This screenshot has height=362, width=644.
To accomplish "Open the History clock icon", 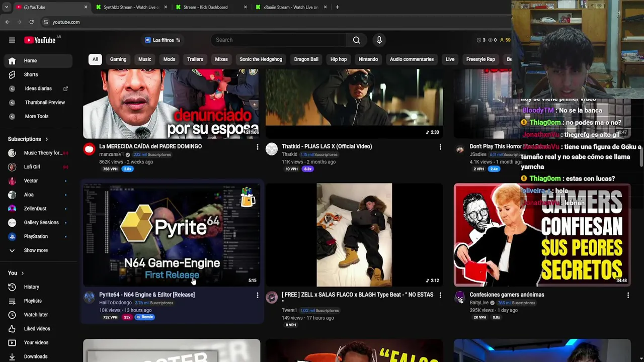I will (x=12, y=287).
